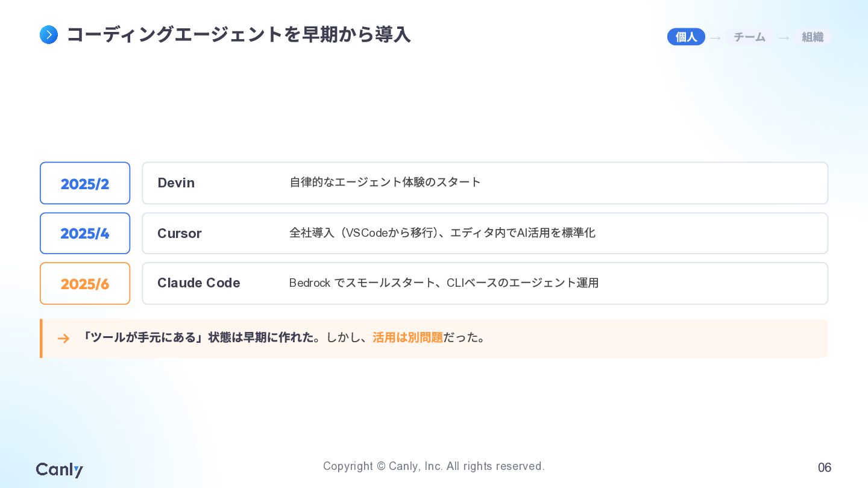Viewport: 868px width, 488px height.
Task: Click the Devin description 自律的なエージェント体験のスタート
Action: coord(385,182)
